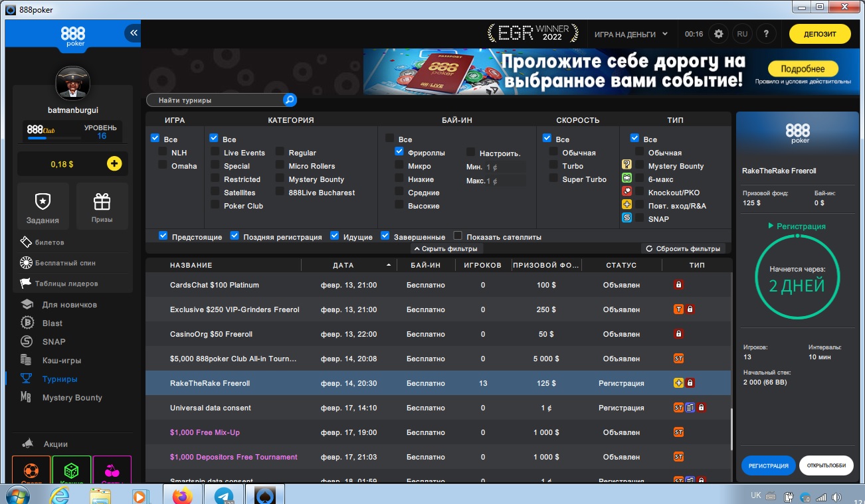865x504 pixels.
Task: Open help question mark icon
Action: 766,34
